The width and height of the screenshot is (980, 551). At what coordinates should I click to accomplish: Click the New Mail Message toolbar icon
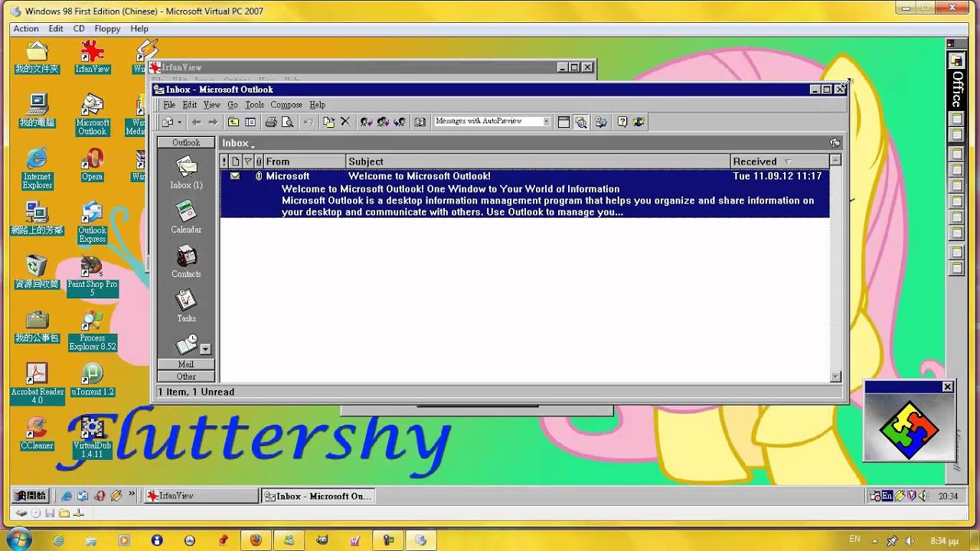coord(168,122)
